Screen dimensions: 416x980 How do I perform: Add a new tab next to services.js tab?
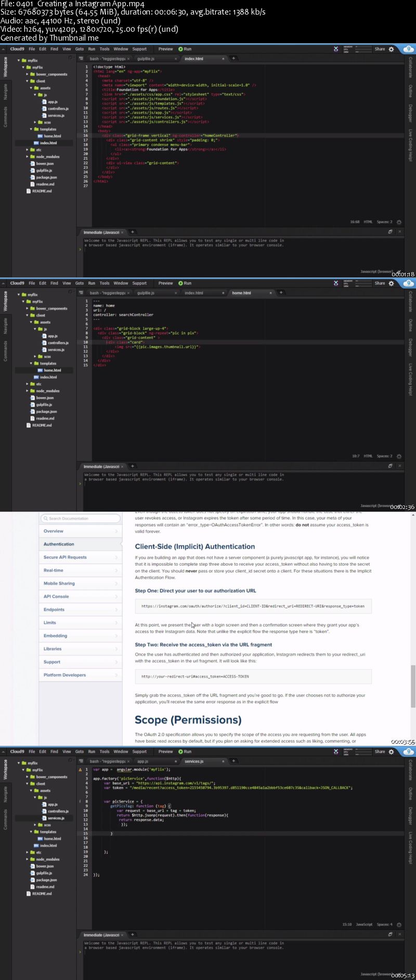(x=233, y=761)
